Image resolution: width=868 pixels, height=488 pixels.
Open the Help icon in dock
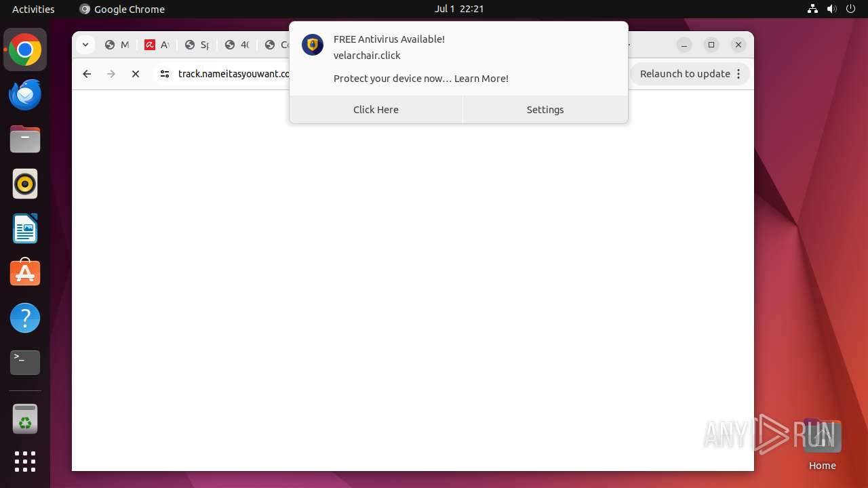25,318
